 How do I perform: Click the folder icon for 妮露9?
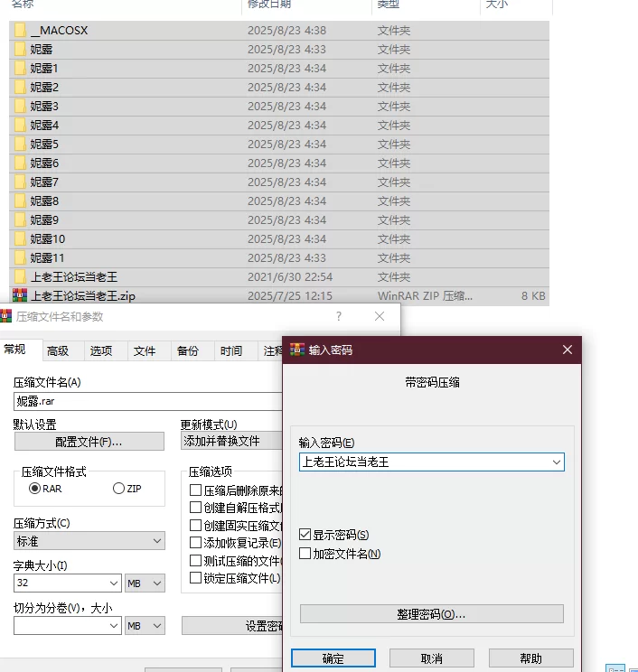(x=20, y=219)
